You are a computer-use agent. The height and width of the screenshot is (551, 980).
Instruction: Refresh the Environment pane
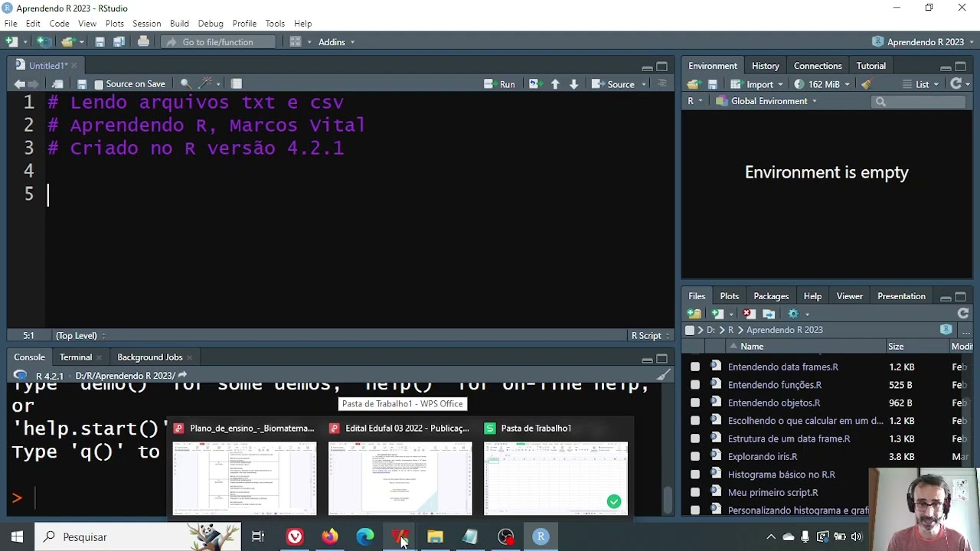coord(955,84)
